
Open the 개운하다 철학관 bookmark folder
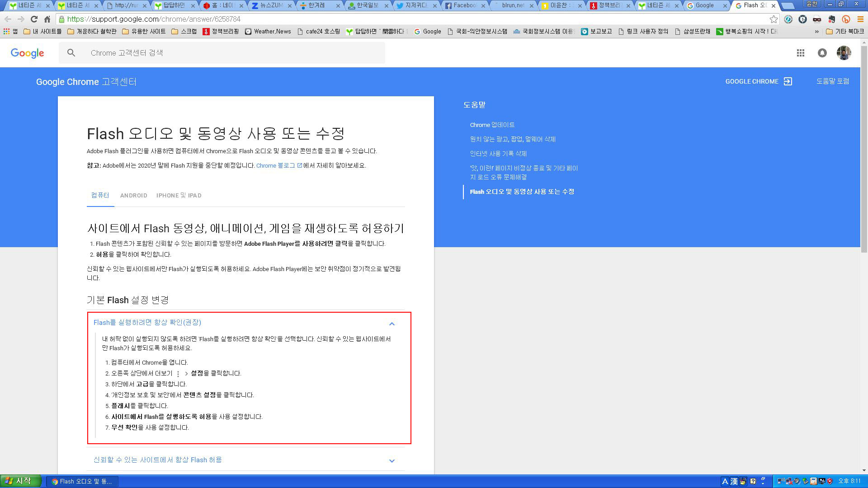coord(92,32)
